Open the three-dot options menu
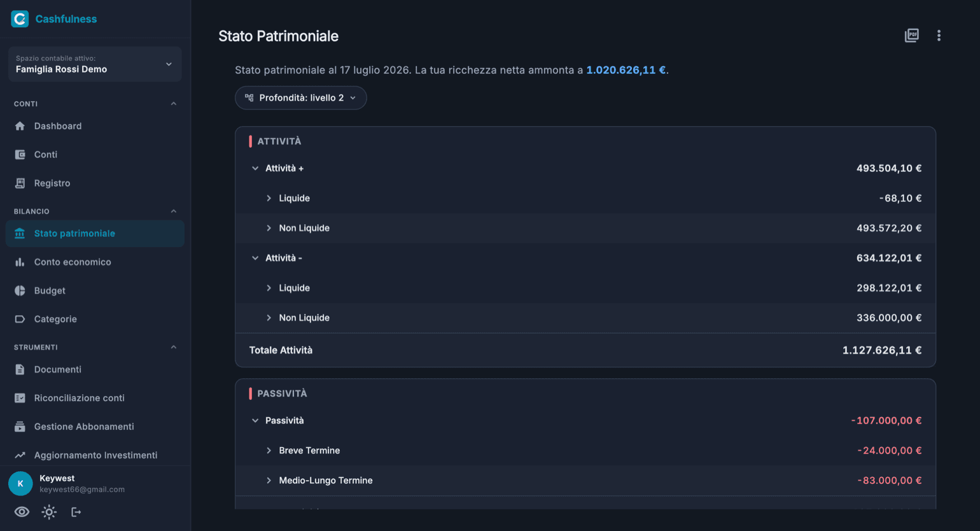 [x=939, y=36]
